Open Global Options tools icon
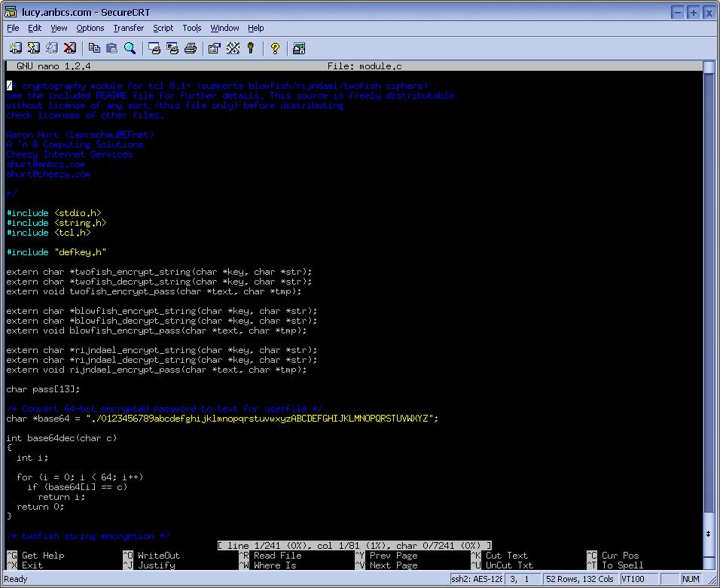 tap(233, 48)
